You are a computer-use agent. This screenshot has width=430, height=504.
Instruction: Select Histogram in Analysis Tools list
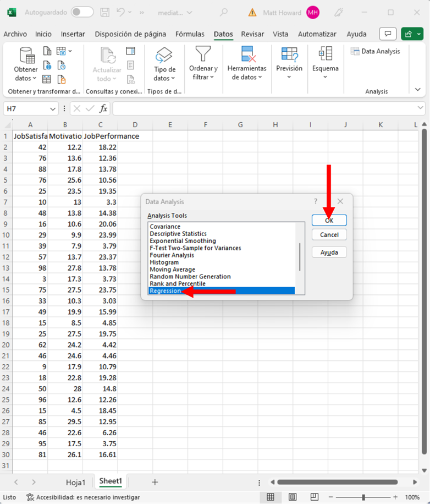click(x=164, y=262)
